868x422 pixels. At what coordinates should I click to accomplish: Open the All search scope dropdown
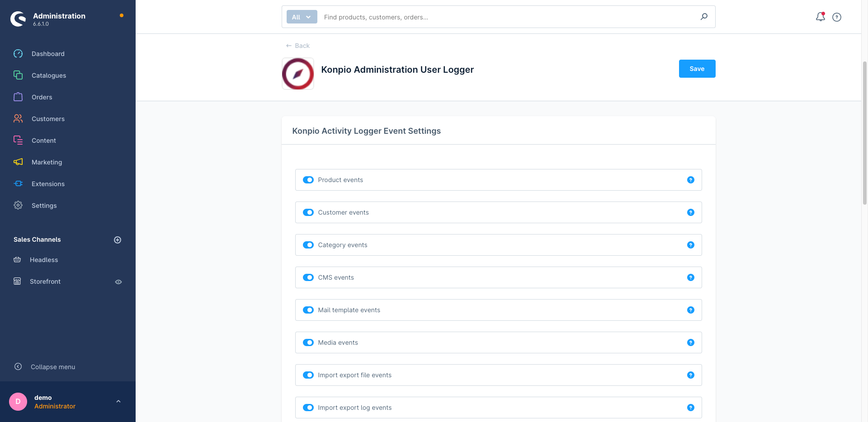coord(302,17)
